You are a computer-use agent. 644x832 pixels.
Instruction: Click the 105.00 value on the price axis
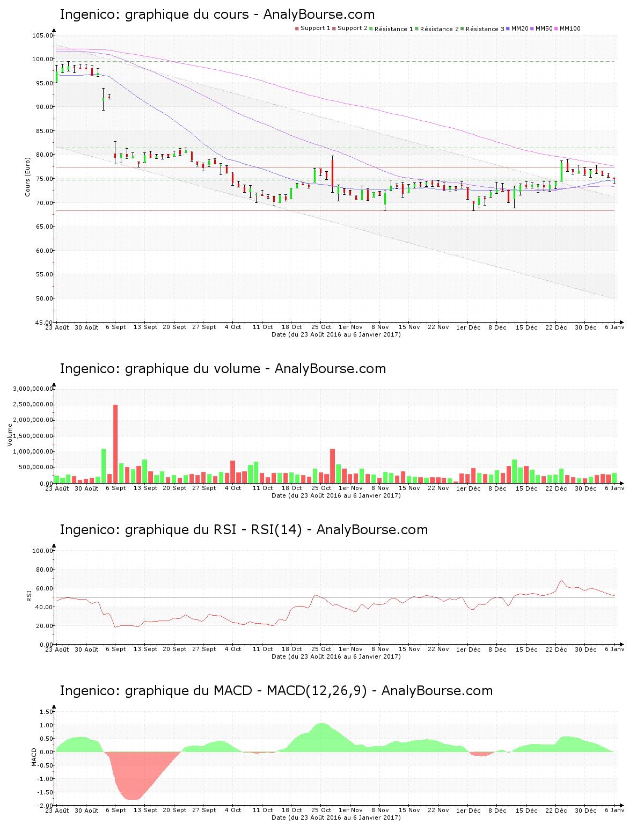[42, 35]
